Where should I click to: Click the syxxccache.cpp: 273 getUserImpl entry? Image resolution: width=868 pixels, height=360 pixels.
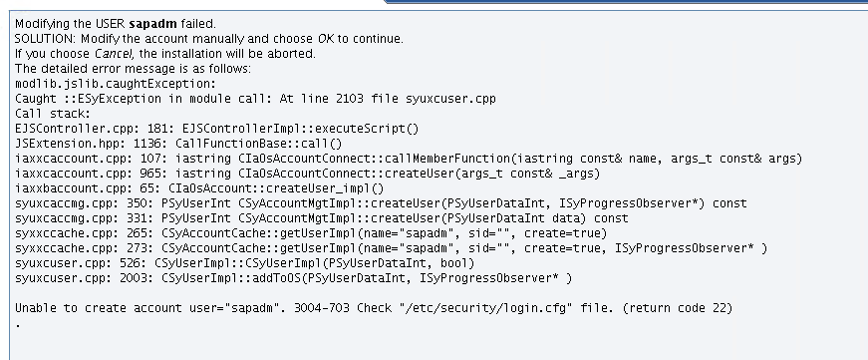(392, 248)
